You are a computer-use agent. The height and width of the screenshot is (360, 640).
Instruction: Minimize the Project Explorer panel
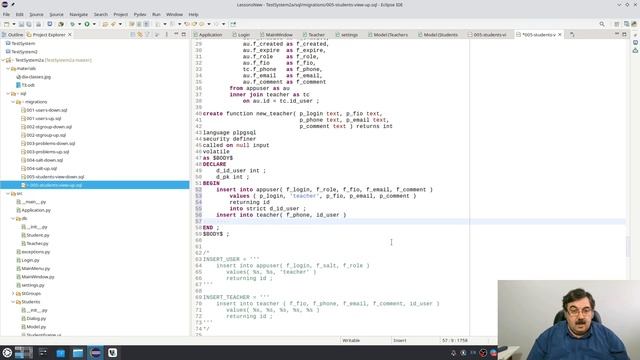tap(176, 35)
